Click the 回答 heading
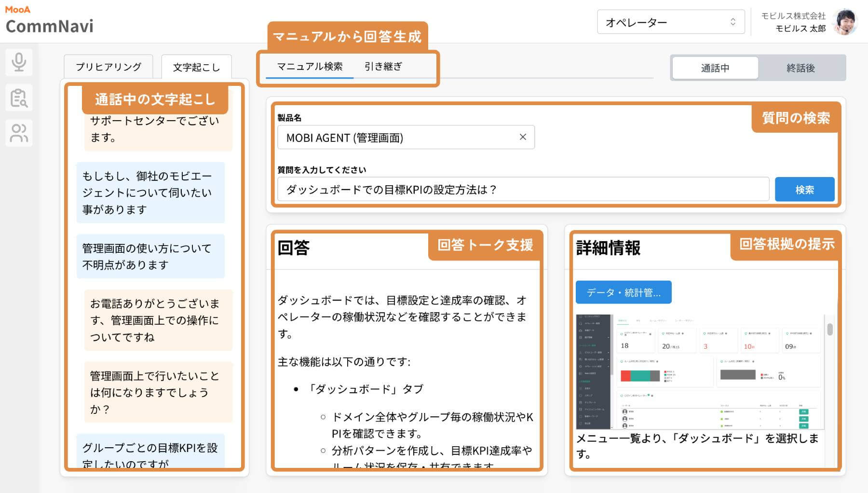This screenshot has height=493, width=868. [x=294, y=247]
